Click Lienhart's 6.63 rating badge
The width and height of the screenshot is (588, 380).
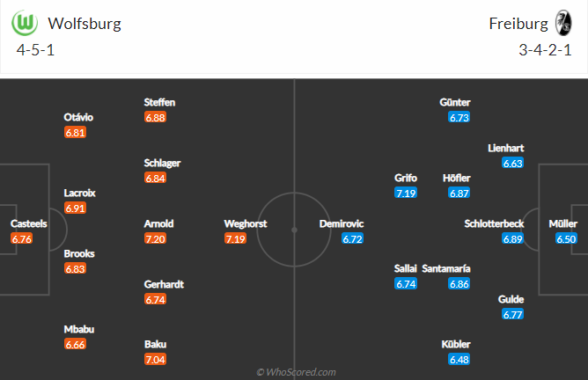coord(512,163)
